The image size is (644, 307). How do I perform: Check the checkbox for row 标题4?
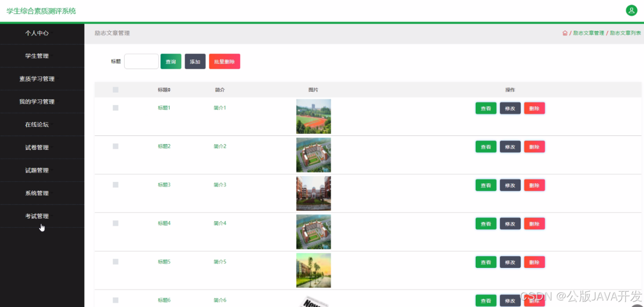116,223
